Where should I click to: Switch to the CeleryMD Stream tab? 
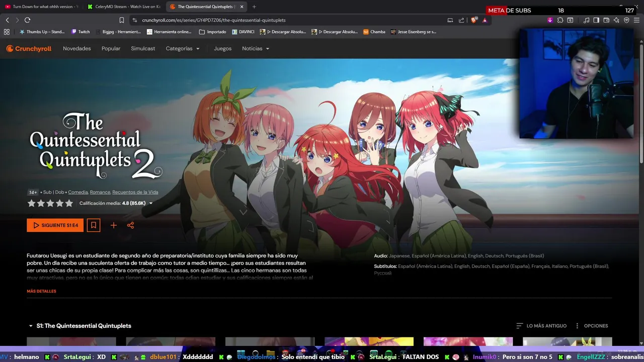click(x=123, y=7)
